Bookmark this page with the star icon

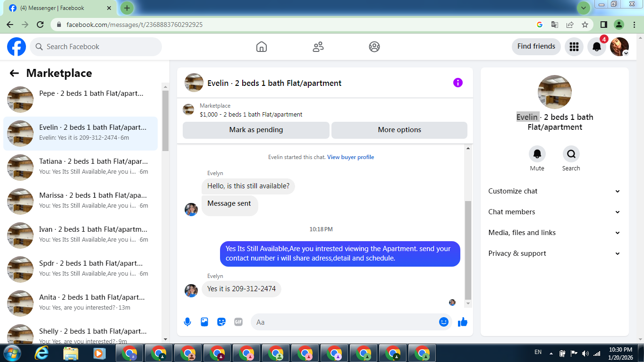(x=585, y=25)
